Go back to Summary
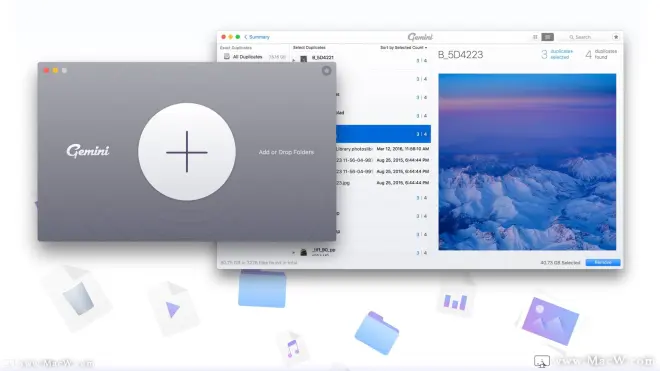 coord(257,37)
